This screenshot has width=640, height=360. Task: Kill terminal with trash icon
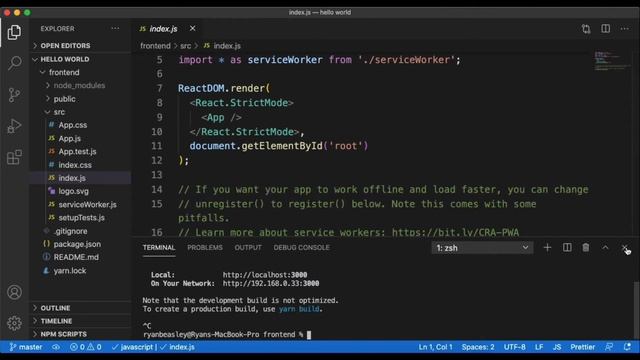pyautogui.click(x=586, y=248)
